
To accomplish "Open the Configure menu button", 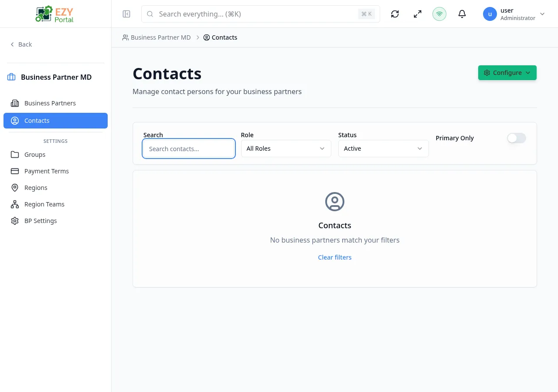I will [507, 73].
